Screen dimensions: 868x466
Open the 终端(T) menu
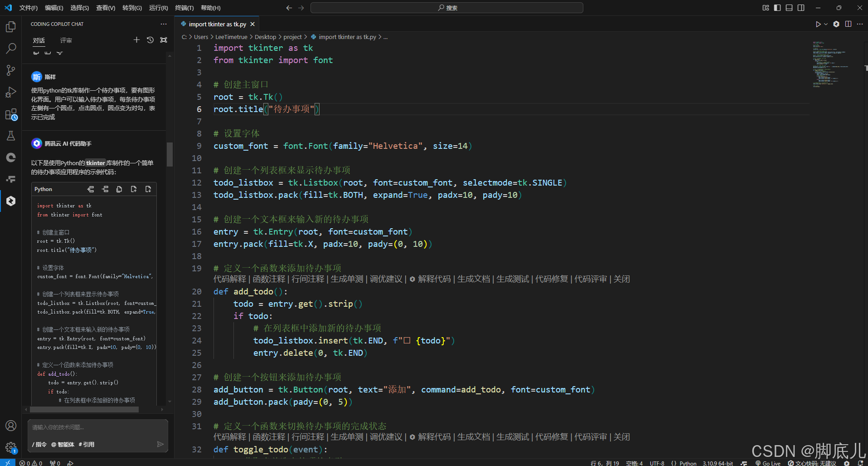coord(184,8)
